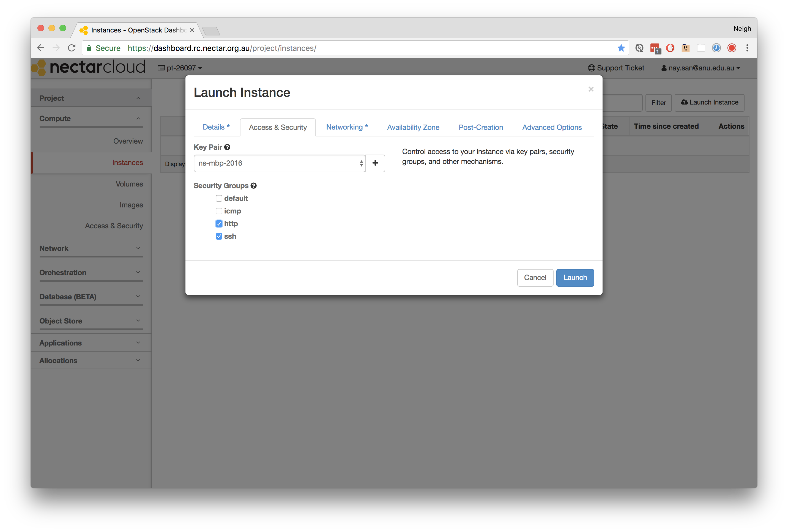Click the browser forward arrow
This screenshot has height=532, width=788.
pyautogui.click(x=56, y=48)
